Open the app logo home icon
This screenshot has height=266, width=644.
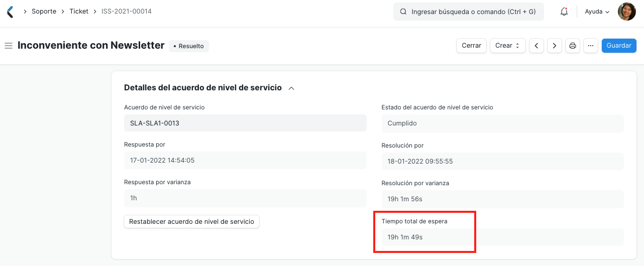coord(10,12)
